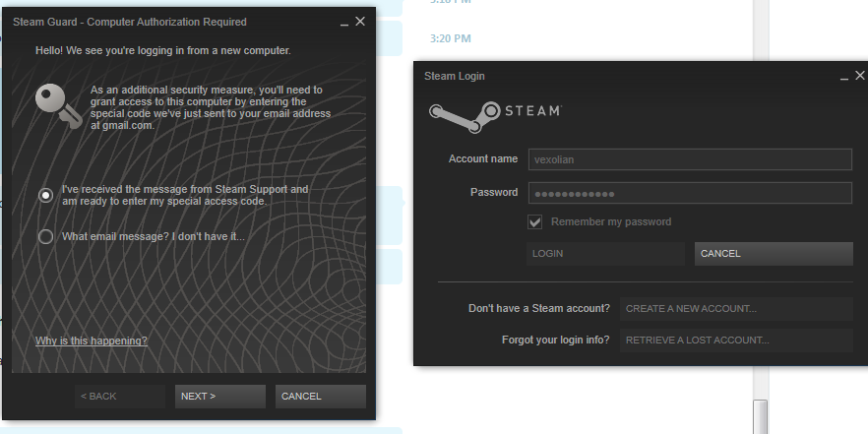Click the key icon in Steam Guard
Screen dimensions: 868x434
click(58, 105)
